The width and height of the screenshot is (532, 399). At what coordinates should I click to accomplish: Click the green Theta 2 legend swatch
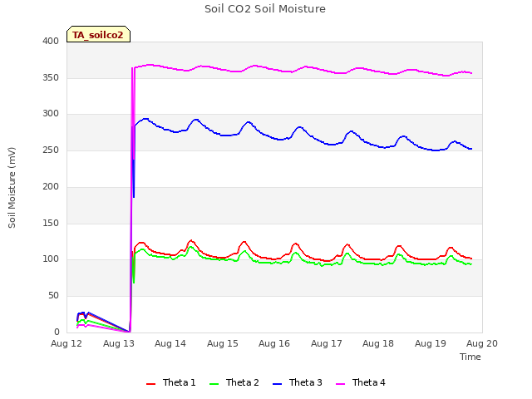tap(214, 384)
